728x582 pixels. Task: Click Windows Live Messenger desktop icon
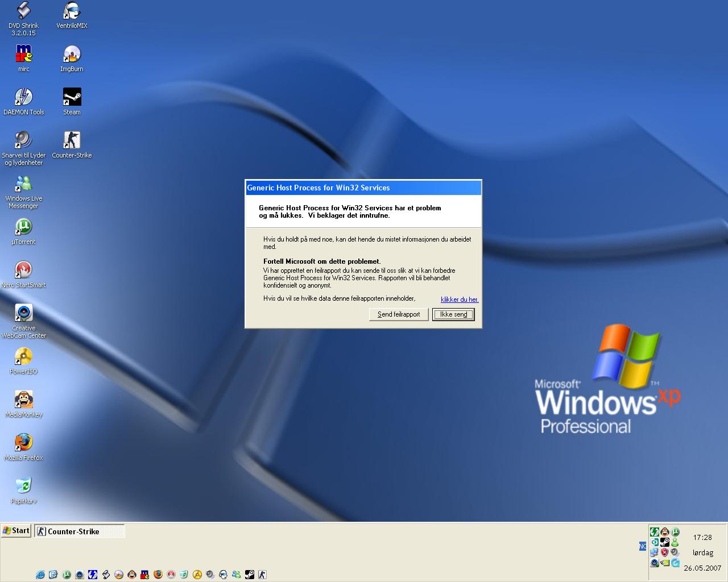pos(23,184)
